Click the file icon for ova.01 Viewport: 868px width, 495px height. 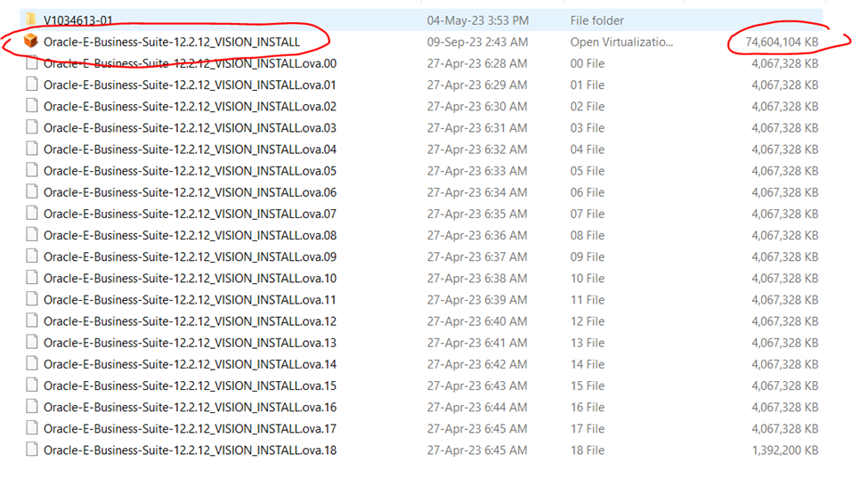[32, 85]
